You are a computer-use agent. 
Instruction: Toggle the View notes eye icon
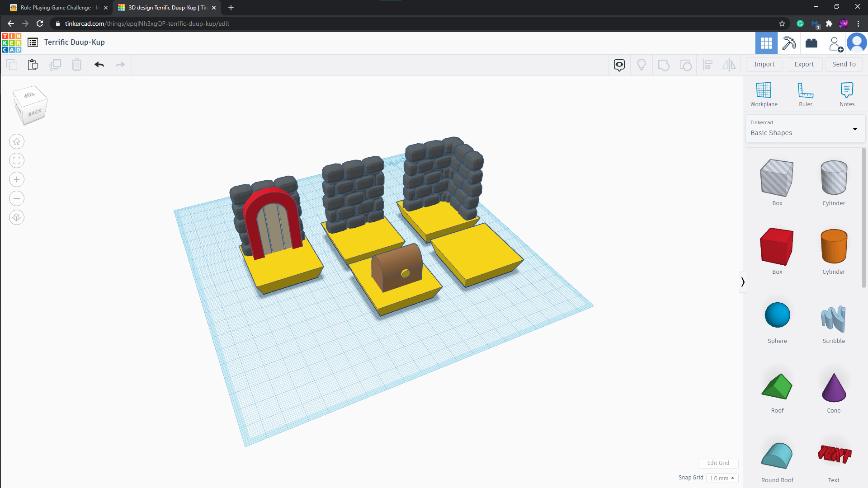click(619, 65)
